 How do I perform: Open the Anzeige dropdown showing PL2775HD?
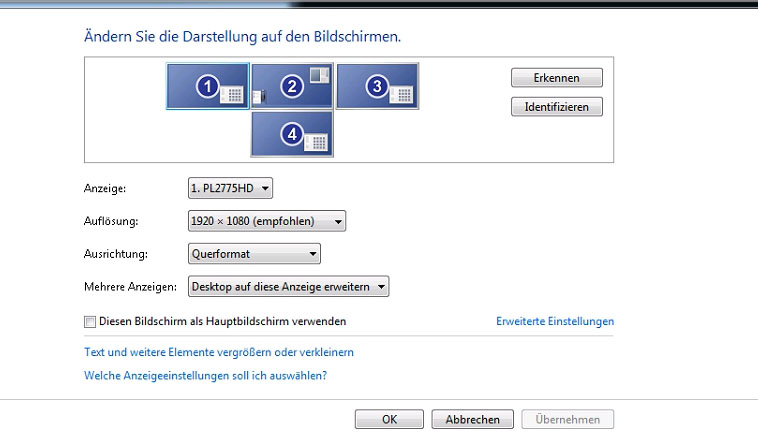click(230, 188)
